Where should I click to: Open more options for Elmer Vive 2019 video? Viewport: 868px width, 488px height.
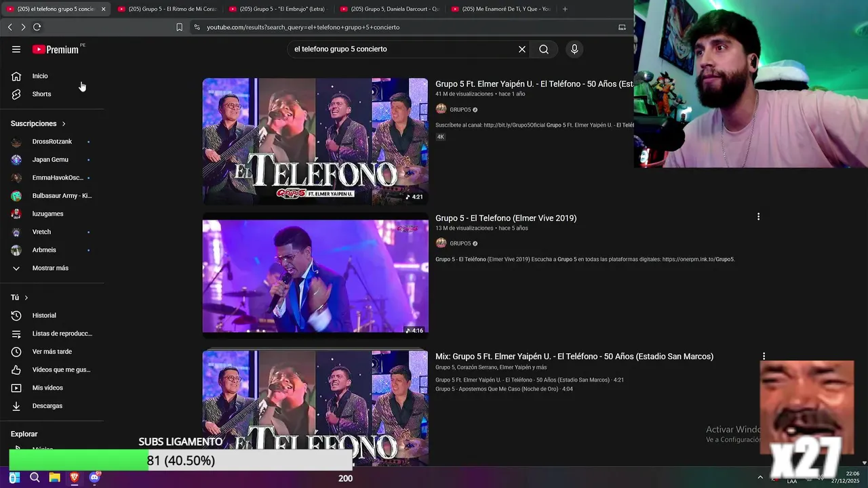(x=758, y=217)
